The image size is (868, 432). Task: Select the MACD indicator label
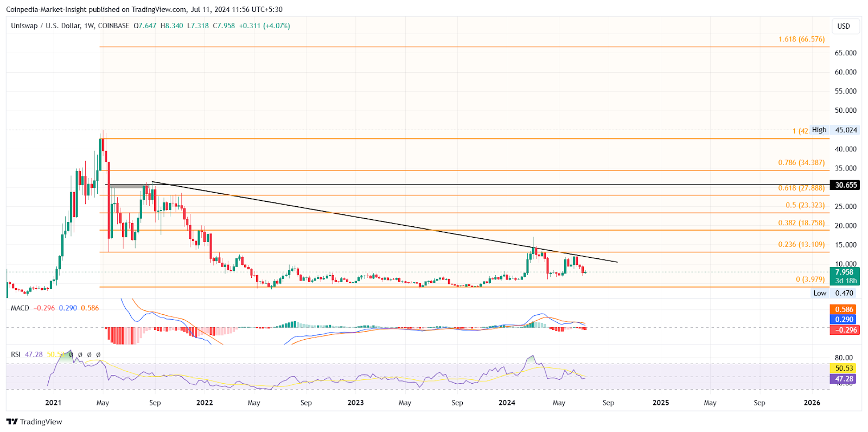pos(20,308)
